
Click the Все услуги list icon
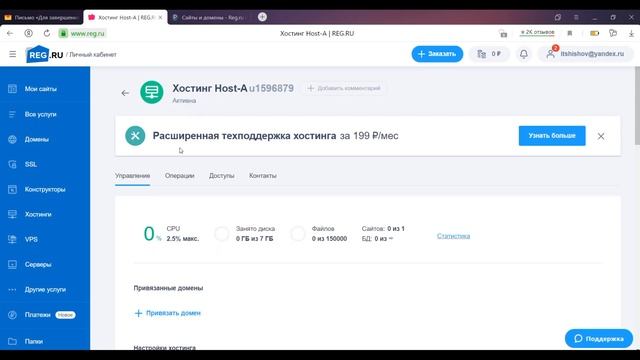(12, 114)
